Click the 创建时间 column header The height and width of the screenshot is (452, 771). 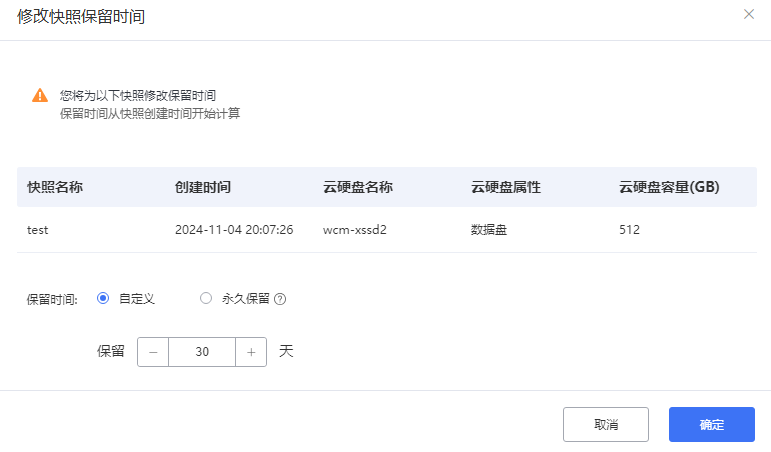(203, 187)
